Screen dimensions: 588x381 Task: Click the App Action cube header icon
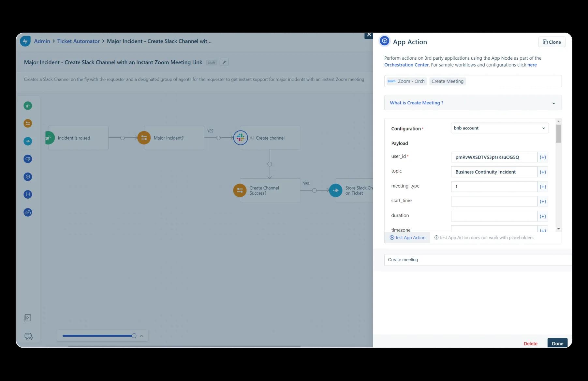coord(385,41)
